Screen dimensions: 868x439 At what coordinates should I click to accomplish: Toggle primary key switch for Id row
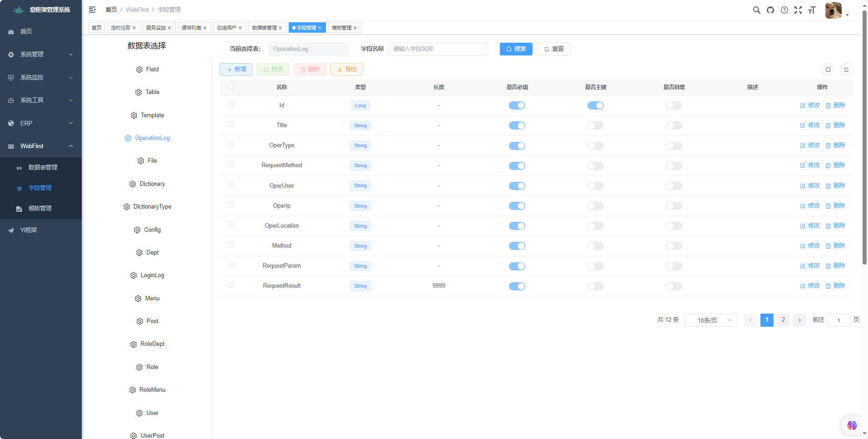595,105
